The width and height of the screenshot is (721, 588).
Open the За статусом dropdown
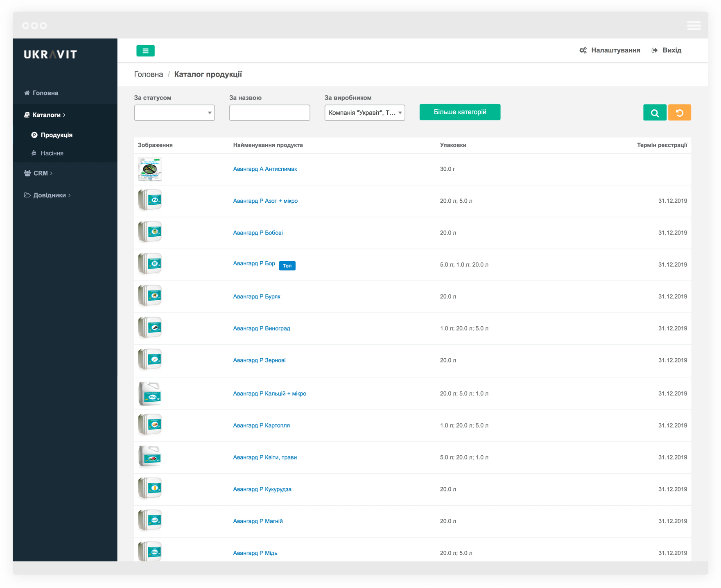point(174,113)
